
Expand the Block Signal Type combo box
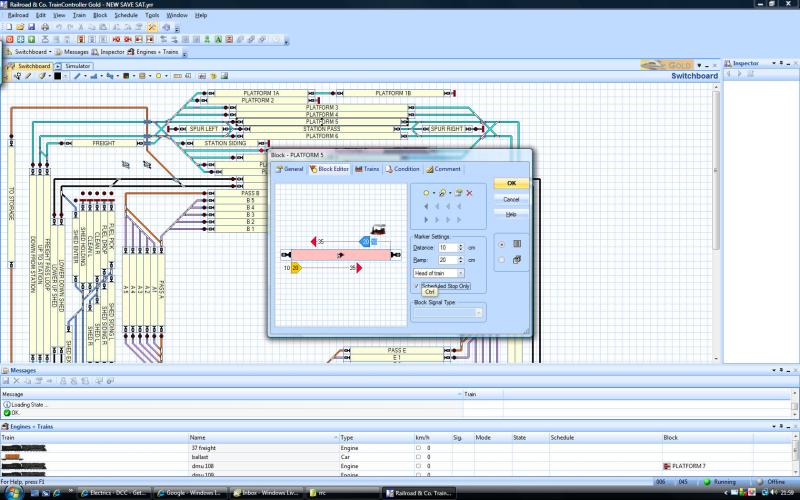(479, 313)
